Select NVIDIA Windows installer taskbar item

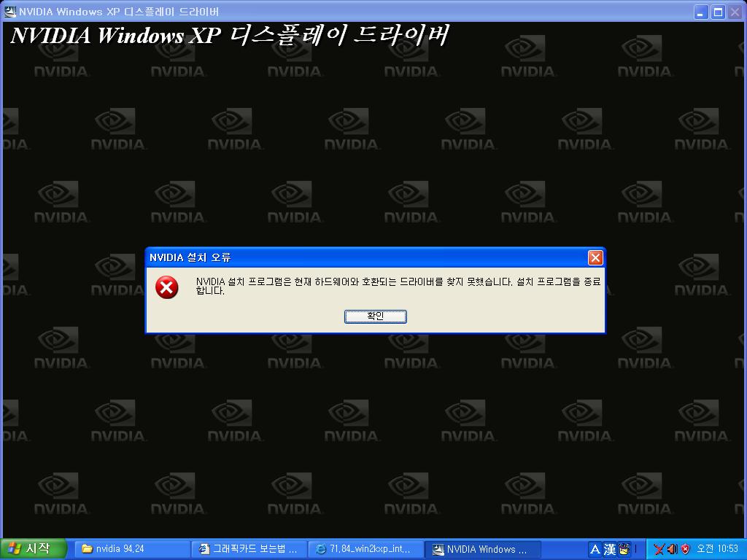click(483, 549)
